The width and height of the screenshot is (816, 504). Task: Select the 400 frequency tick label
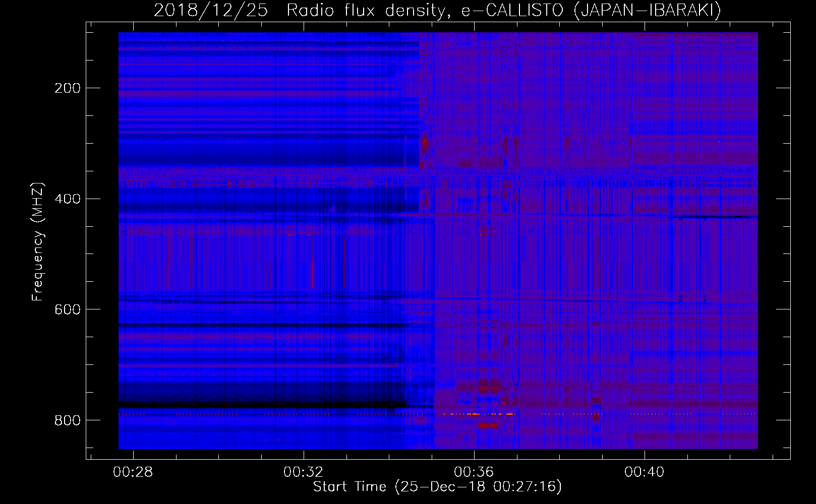pyautogui.click(x=68, y=199)
